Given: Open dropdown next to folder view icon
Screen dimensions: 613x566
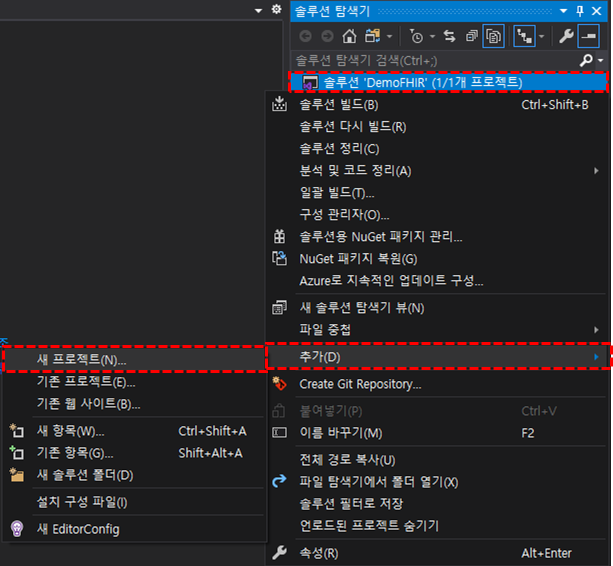Looking at the screenshot, I should point(389,37).
